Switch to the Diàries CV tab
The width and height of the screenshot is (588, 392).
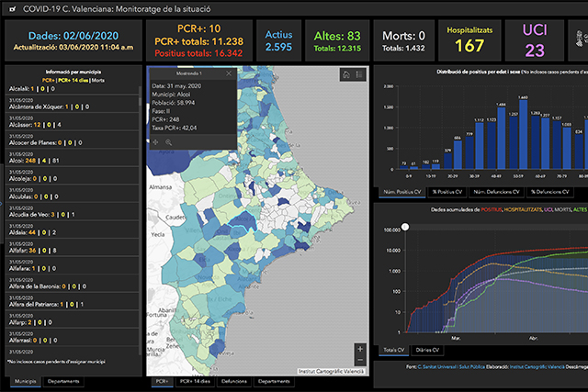(x=427, y=350)
